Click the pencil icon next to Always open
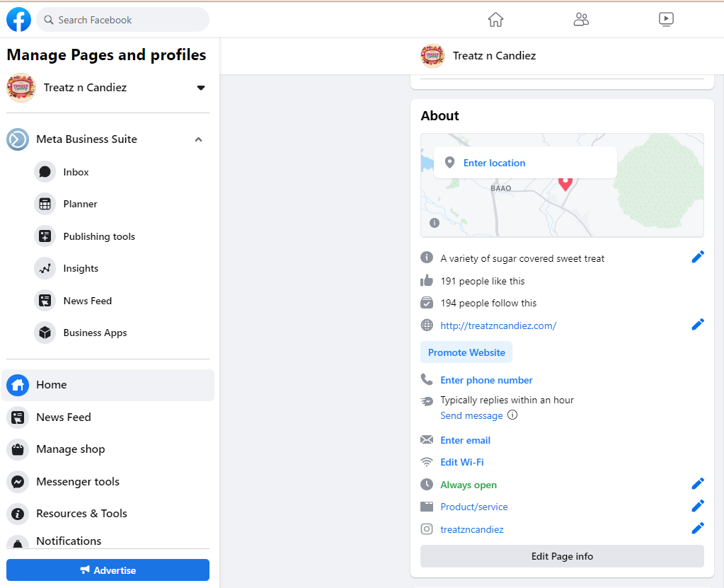This screenshot has height=588, width=724. pyautogui.click(x=698, y=484)
